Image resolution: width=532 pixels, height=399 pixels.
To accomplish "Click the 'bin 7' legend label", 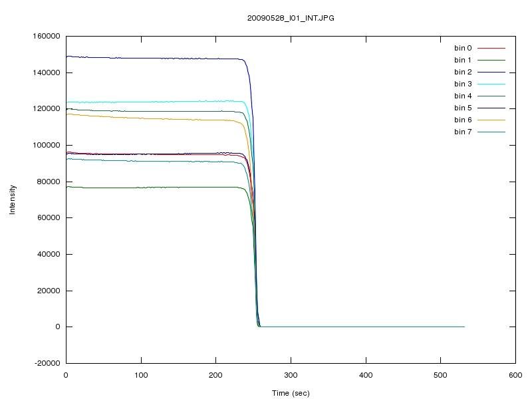I will pyautogui.click(x=463, y=132).
